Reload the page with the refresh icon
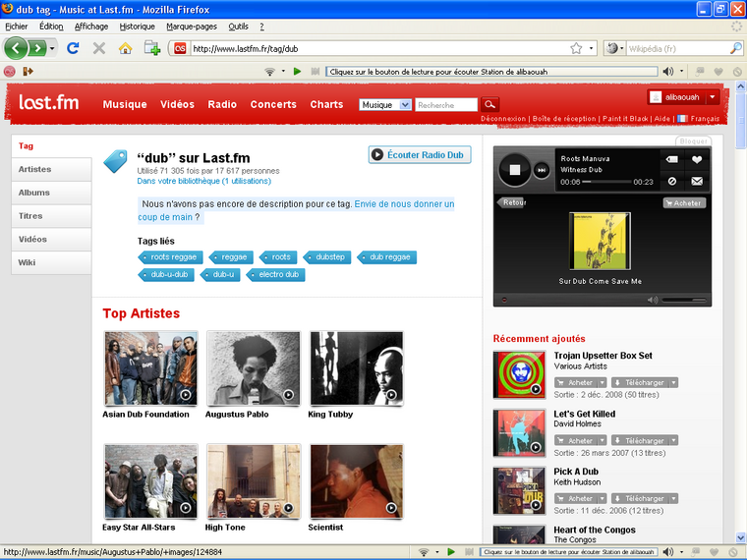747x560 pixels. [73, 48]
